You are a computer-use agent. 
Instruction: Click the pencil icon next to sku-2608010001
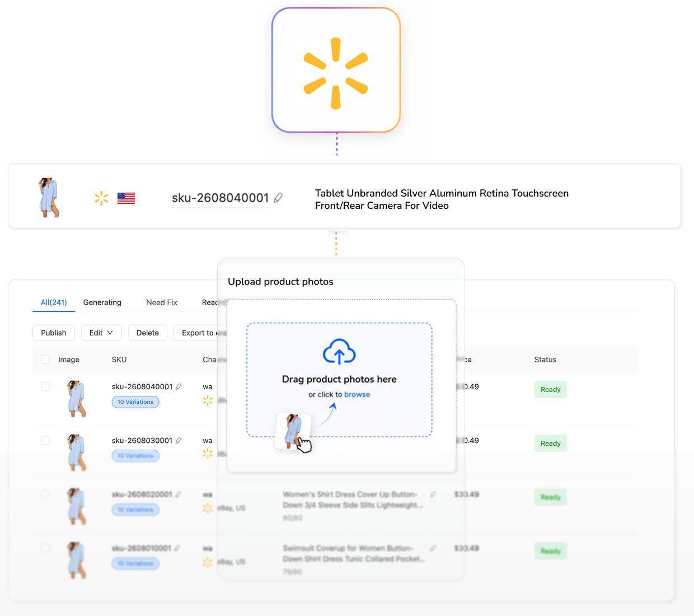177,548
